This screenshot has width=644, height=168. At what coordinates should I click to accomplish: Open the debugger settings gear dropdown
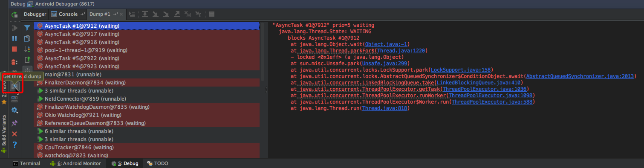(14, 110)
